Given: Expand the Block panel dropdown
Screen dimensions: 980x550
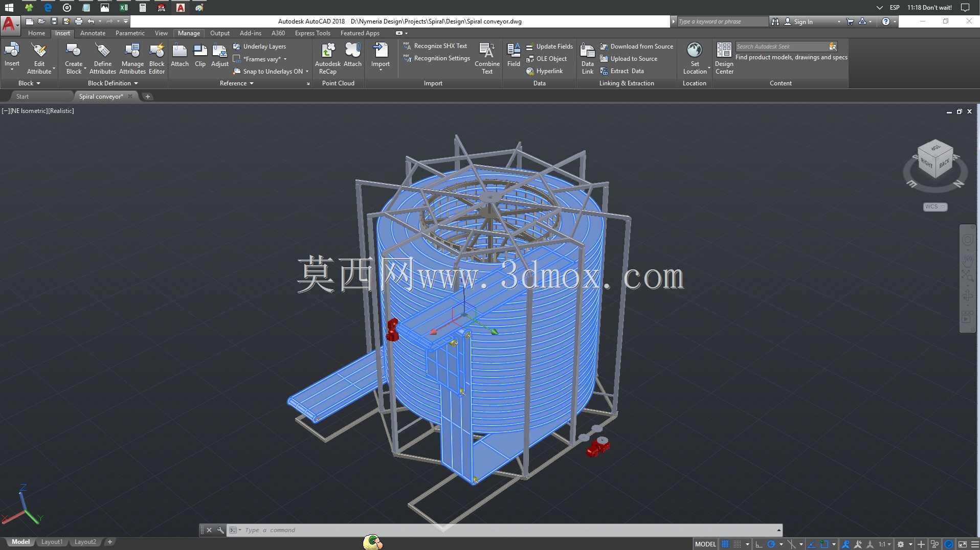Looking at the screenshot, I should 29,83.
